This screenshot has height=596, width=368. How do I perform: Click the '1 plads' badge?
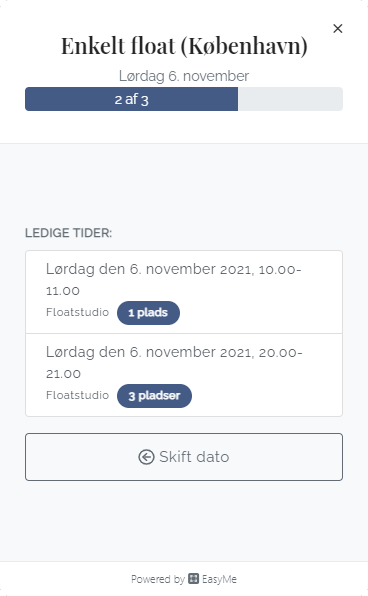(148, 313)
